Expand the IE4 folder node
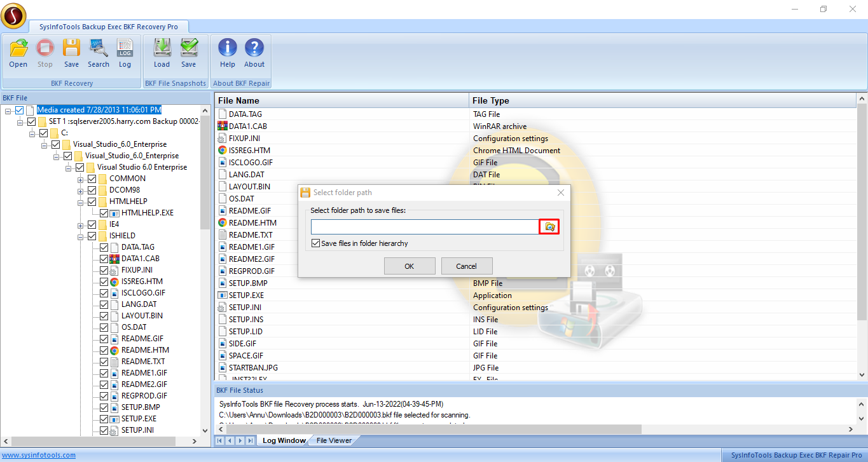 [x=81, y=225]
